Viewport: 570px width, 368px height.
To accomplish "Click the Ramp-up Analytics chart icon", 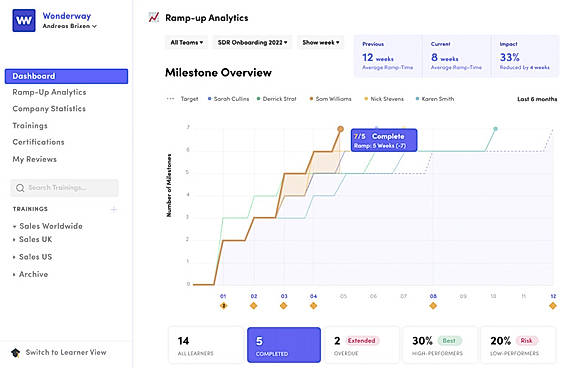I will [154, 17].
